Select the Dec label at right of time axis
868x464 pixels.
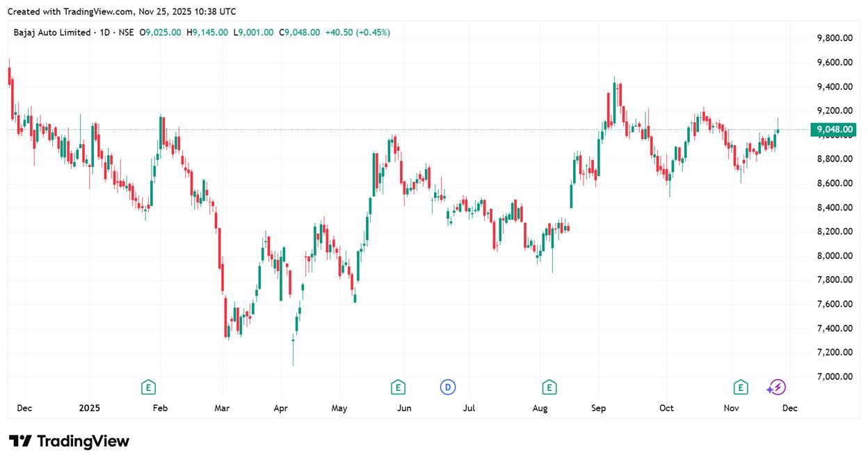tap(789, 408)
